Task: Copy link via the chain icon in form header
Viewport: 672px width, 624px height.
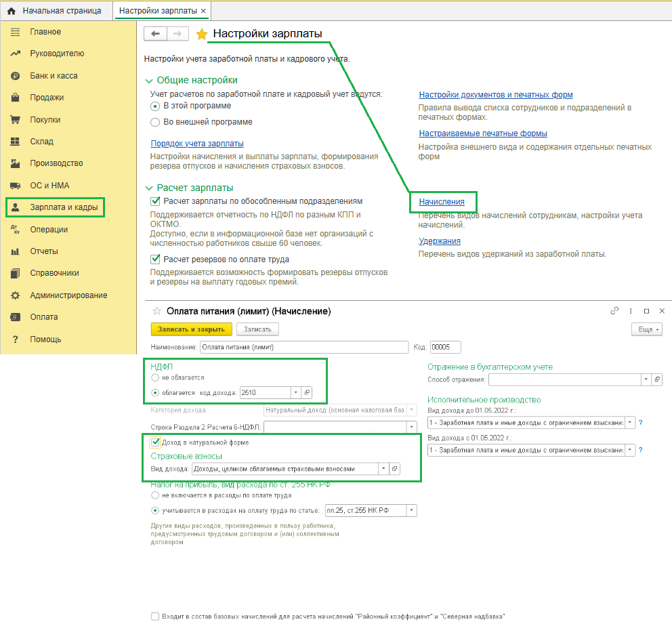Action: [614, 311]
